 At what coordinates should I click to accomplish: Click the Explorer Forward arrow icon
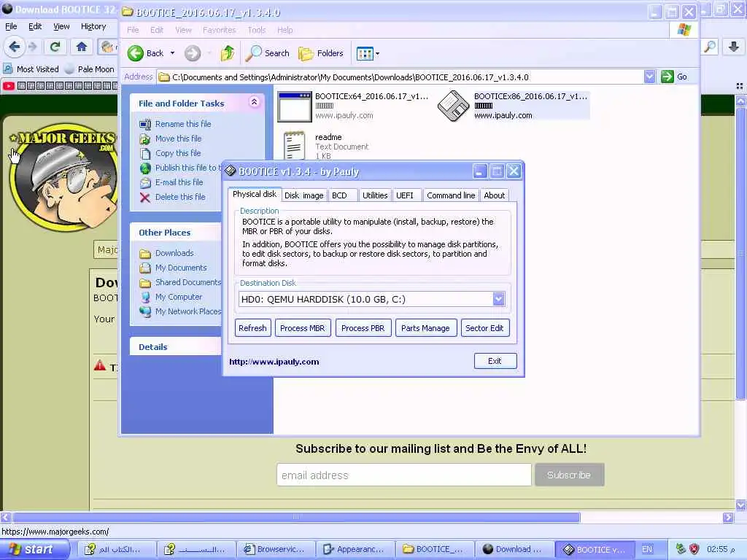click(193, 53)
